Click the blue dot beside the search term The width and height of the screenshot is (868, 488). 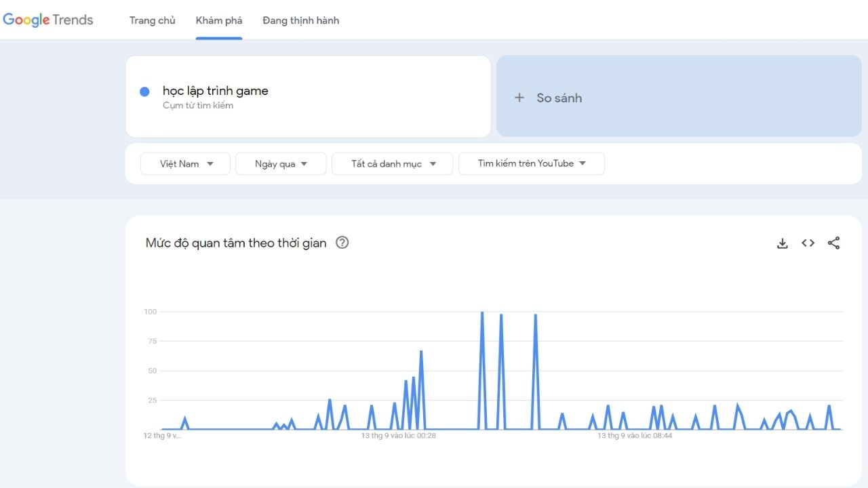pos(144,90)
